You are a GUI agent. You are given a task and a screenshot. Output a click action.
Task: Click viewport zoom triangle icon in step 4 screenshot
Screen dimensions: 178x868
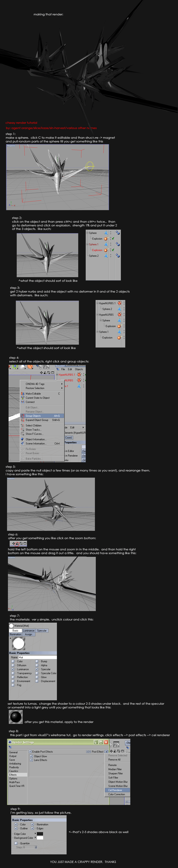coord(45,373)
